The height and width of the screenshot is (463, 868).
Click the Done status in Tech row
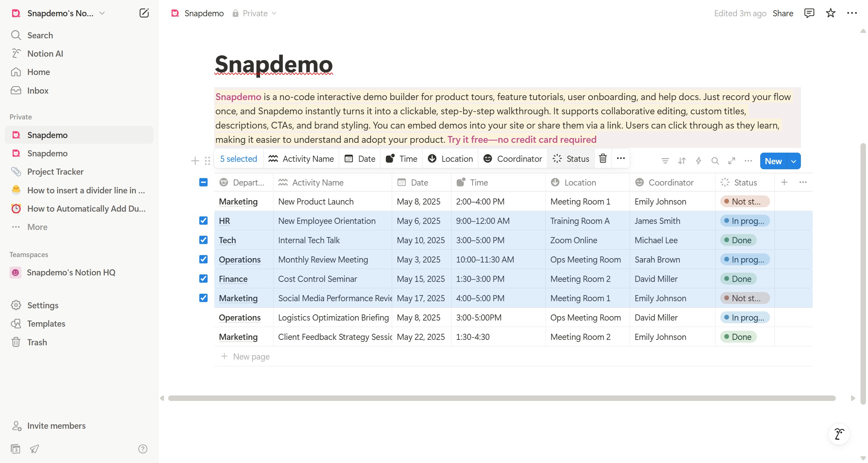click(738, 240)
